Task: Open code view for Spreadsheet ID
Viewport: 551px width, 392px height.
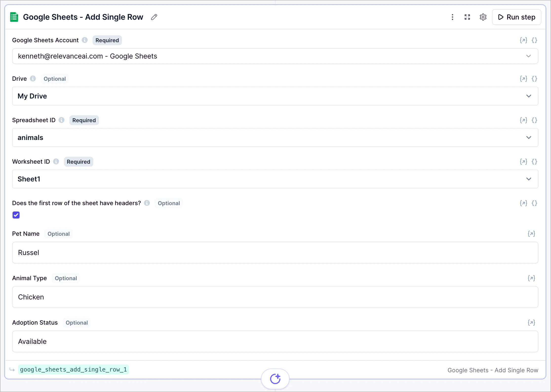Action: coord(534,120)
